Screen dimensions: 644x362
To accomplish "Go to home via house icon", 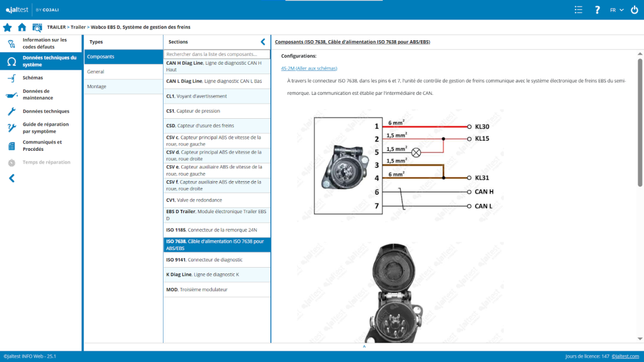I will tap(22, 27).
